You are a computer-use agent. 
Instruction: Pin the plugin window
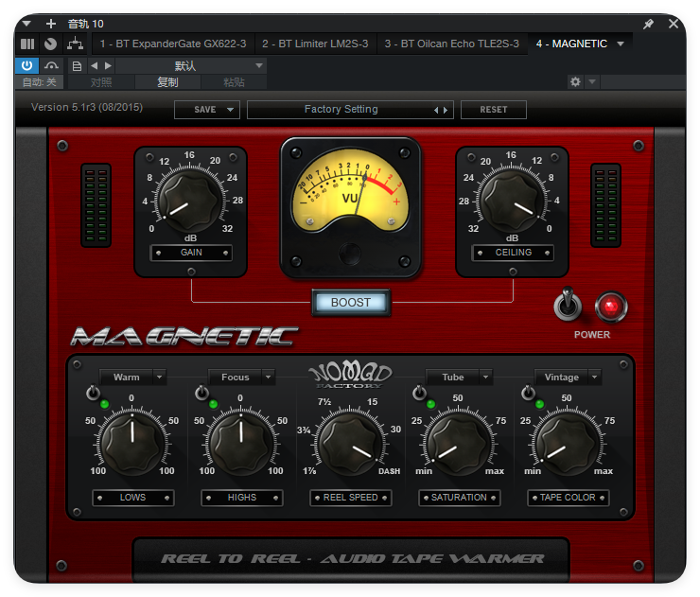pyautogui.click(x=648, y=24)
